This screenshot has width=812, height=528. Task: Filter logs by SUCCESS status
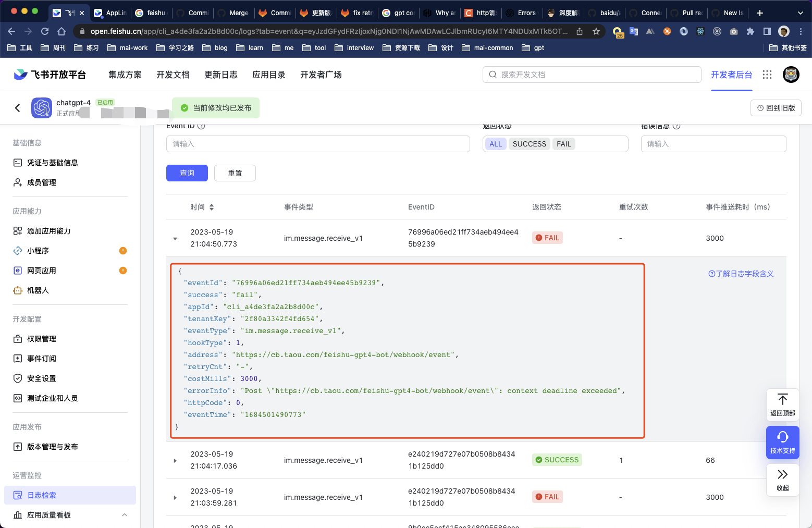pyautogui.click(x=529, y=144)
